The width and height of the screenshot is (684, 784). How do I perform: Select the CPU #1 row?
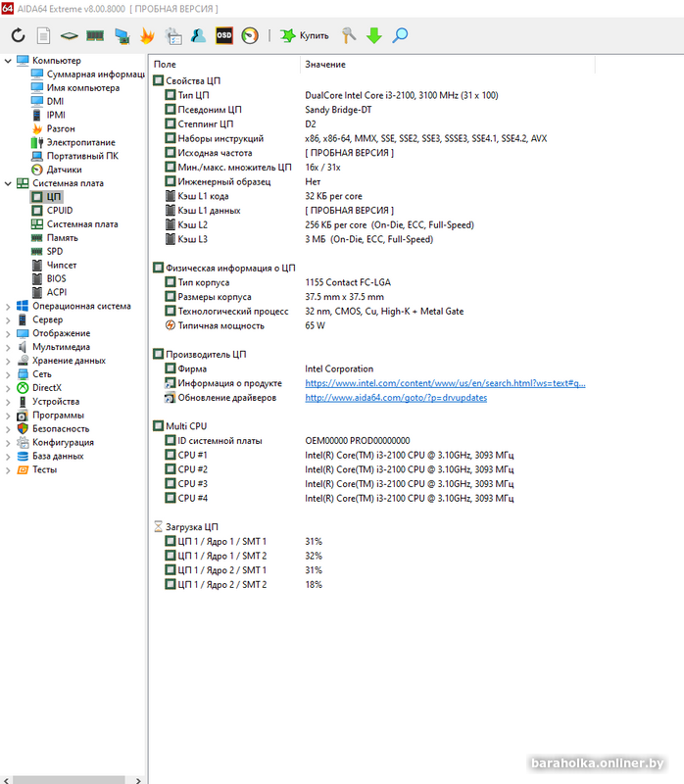339,456
